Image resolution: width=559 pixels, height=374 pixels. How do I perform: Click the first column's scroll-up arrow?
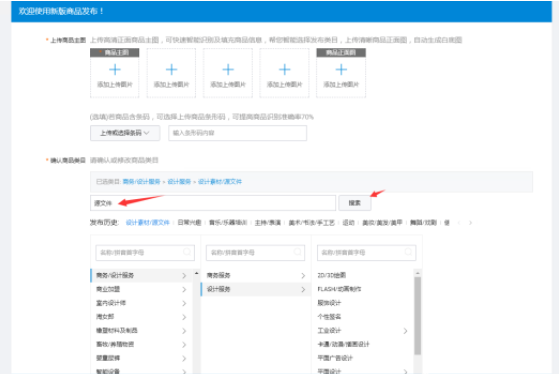point(196,273)
